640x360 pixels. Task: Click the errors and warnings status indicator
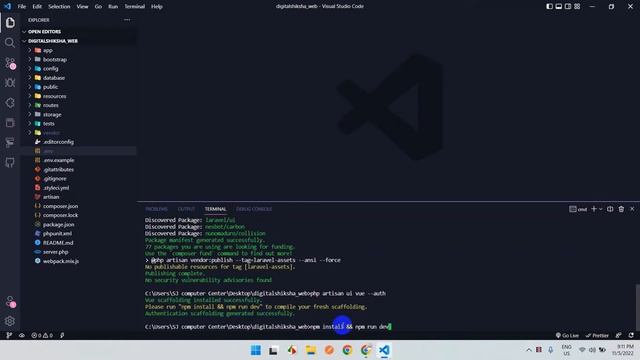(42, 336)
